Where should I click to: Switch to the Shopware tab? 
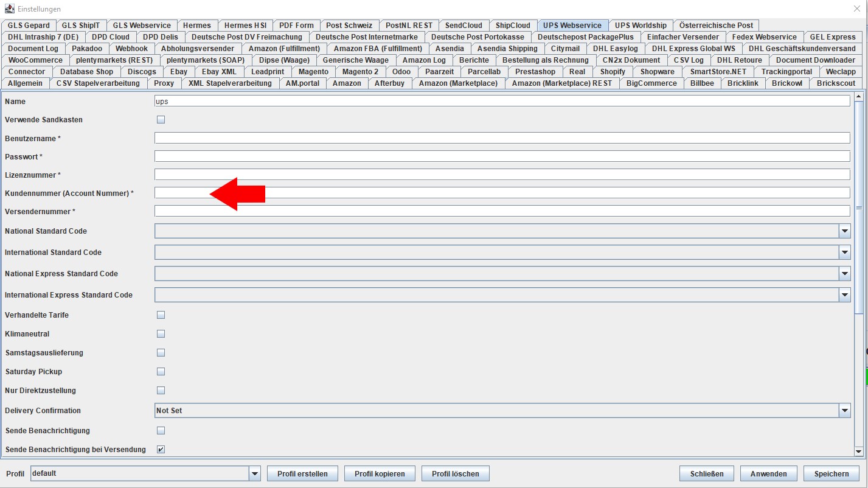pyautogui.click(x=657, y=72)
